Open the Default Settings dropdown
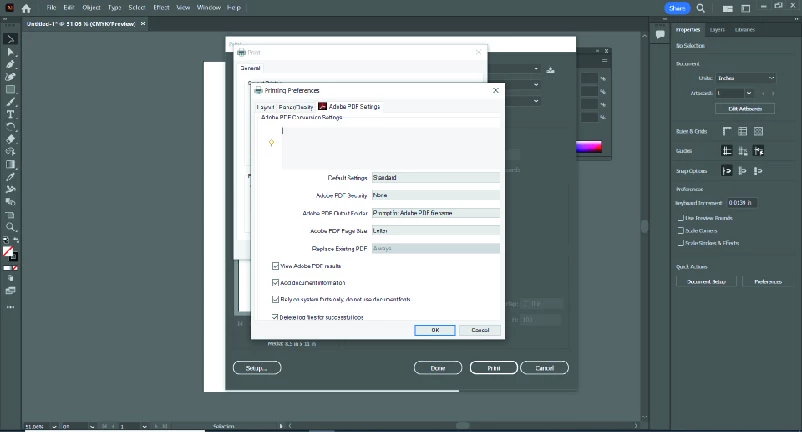The height and width of the screenshot is (432, 802). click(x=436, y=177)
